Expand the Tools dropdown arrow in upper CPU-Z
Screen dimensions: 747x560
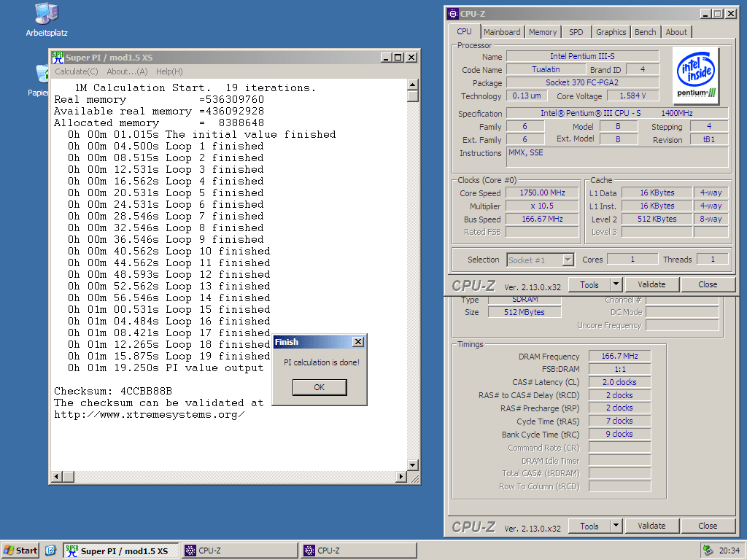point(616,284)
